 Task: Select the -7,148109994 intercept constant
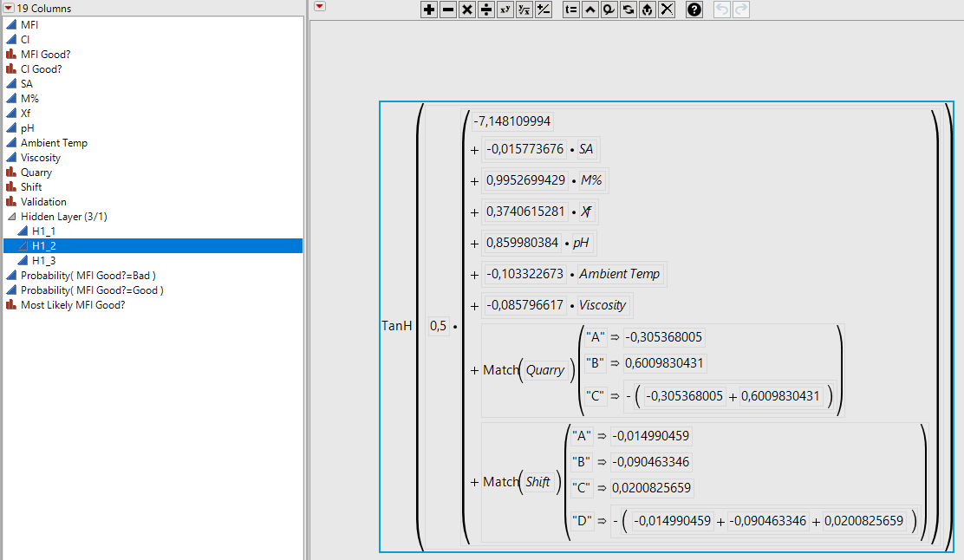512,121
